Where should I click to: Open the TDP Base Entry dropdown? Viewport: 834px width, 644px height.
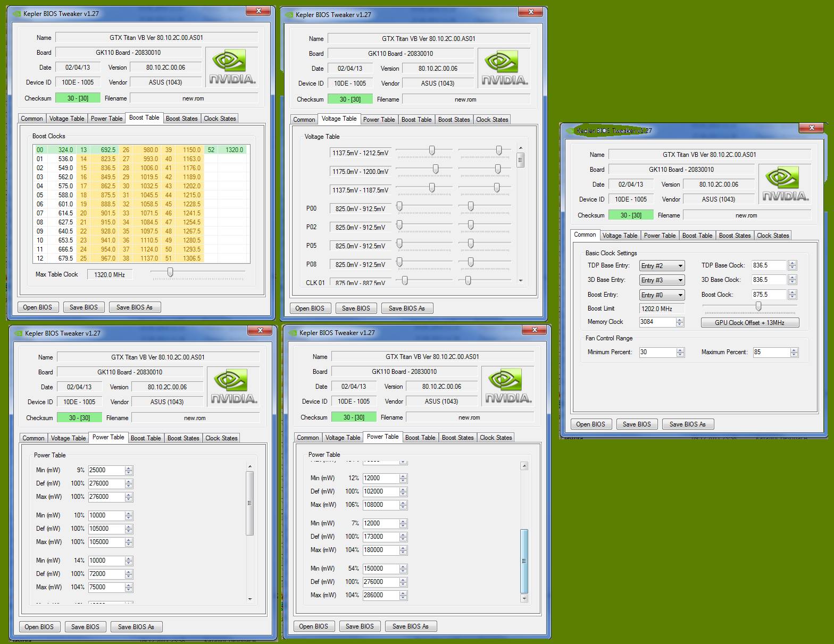coord(662,266)
